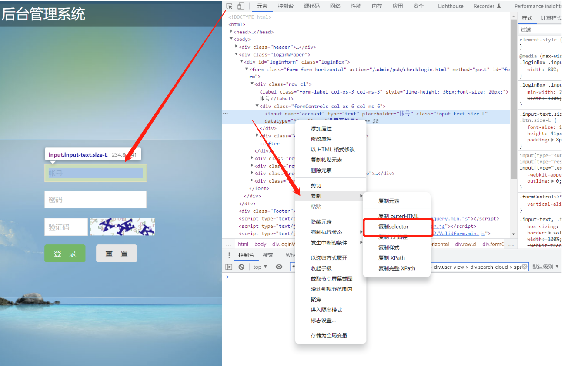Select the drawer 搜索 tab
The height and width of the screenshot is (371, 588).
pos(268,255)
